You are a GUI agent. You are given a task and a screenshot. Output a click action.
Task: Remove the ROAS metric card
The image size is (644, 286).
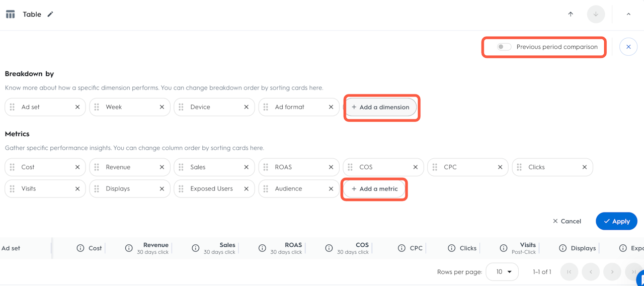(x=331, y=167)
